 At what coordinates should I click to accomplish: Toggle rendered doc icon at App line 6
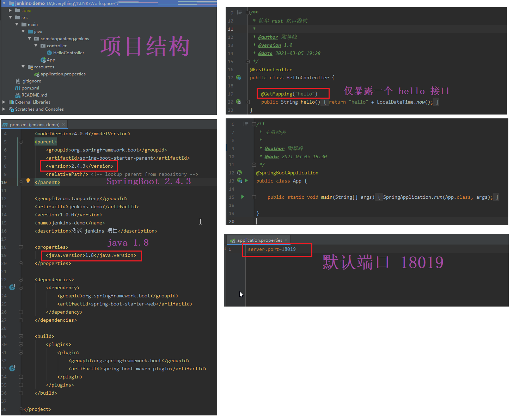coord(246,124)
